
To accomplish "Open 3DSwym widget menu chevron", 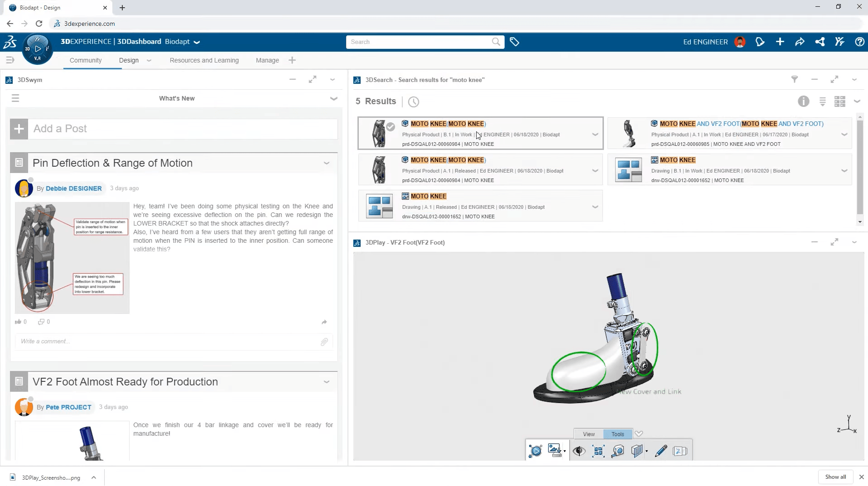I will pos(333,80).
